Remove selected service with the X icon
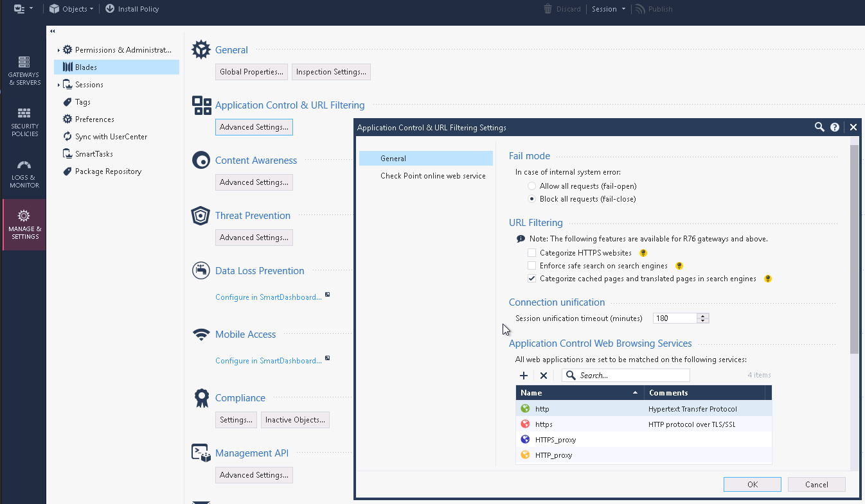865x504 pixels. click(x=544, y=375)
